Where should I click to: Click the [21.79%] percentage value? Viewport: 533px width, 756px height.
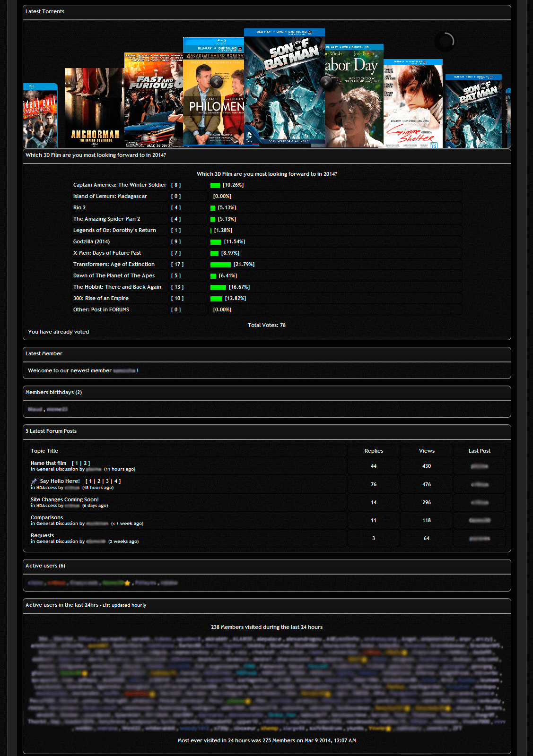tap(244, 264)
